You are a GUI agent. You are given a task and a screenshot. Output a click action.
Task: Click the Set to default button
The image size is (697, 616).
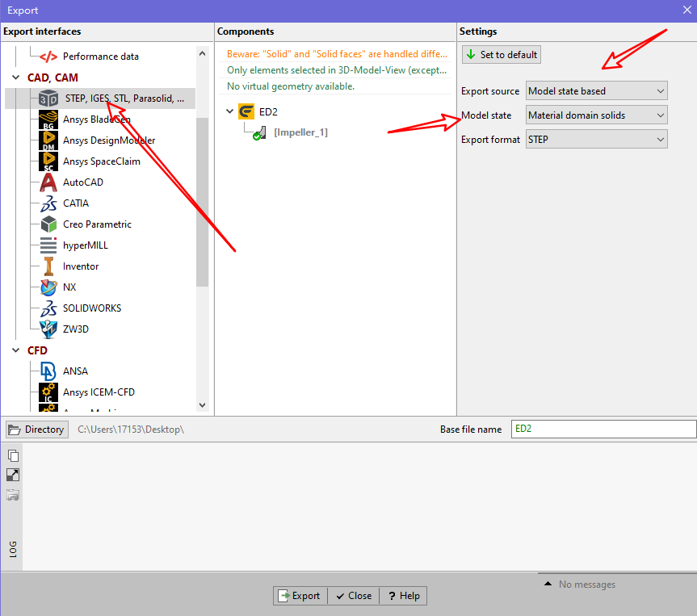[502, 55]
